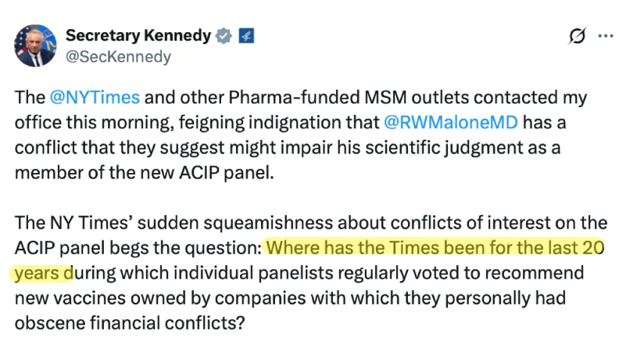Follow the @NYTimes mention link
The height and width of the screenshot is (356, 644).
(x=95, y=99)
